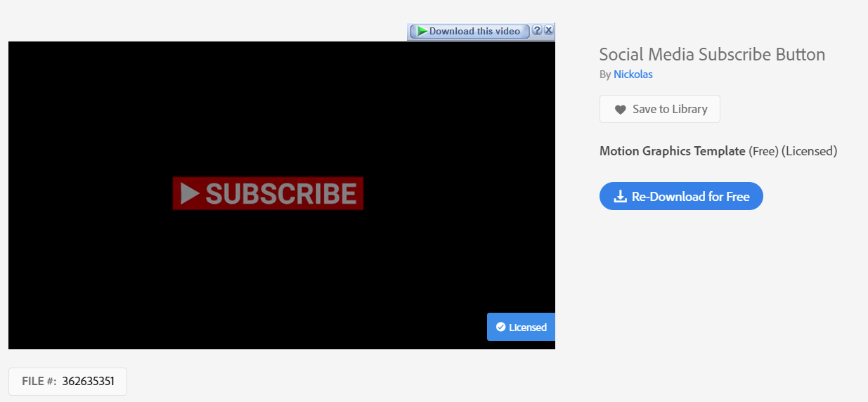This screenshot has height=402, width=868.
Task: Click the (Free) text beside the template type
Action: coord(763,151)
